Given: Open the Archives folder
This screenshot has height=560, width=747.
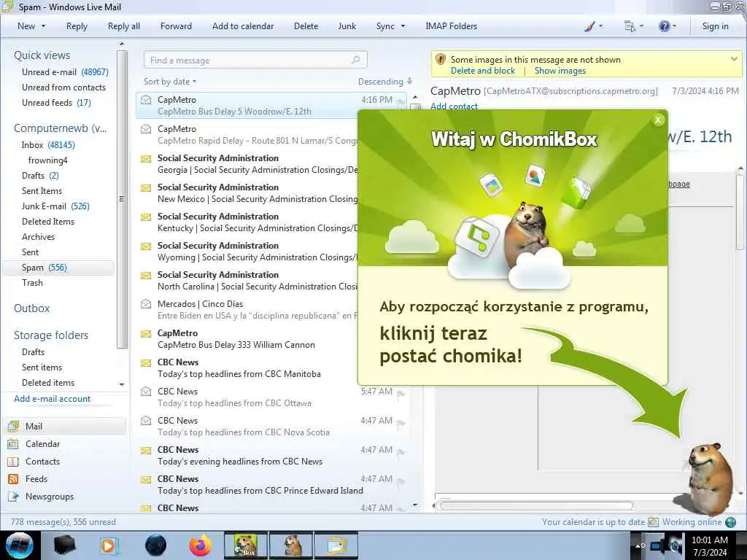Looking at the screenshot, I should (x=38, y=237).
